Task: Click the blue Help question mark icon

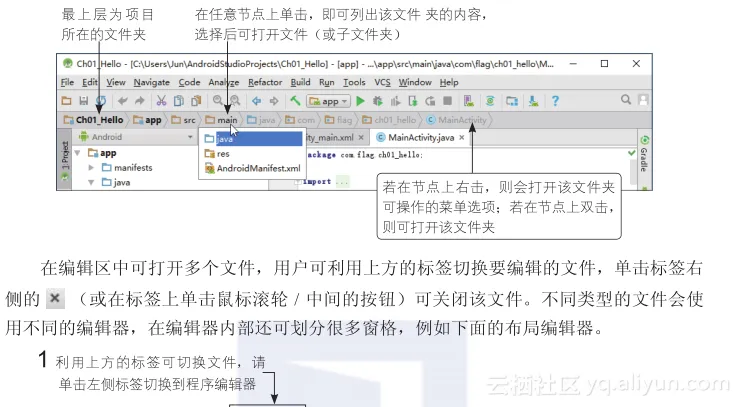Action: point(555,101)
